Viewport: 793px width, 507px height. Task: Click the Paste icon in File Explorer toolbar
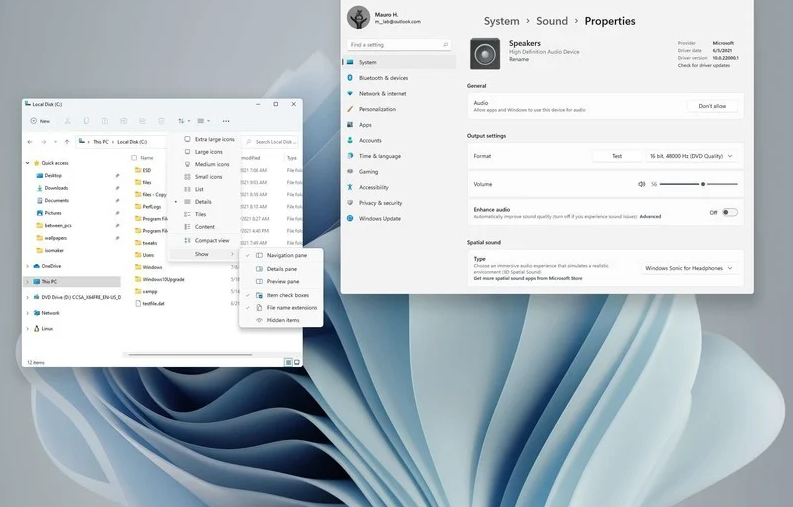[x=105, y=121]
